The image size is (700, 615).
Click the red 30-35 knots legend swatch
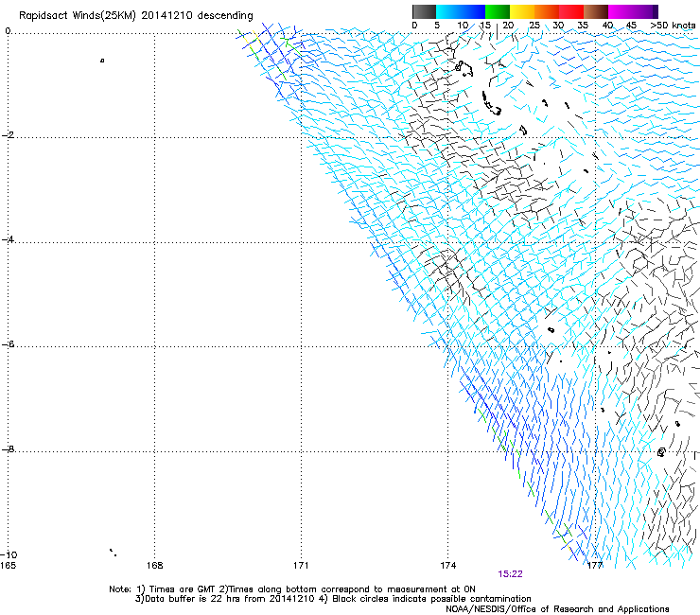(571, 11)
